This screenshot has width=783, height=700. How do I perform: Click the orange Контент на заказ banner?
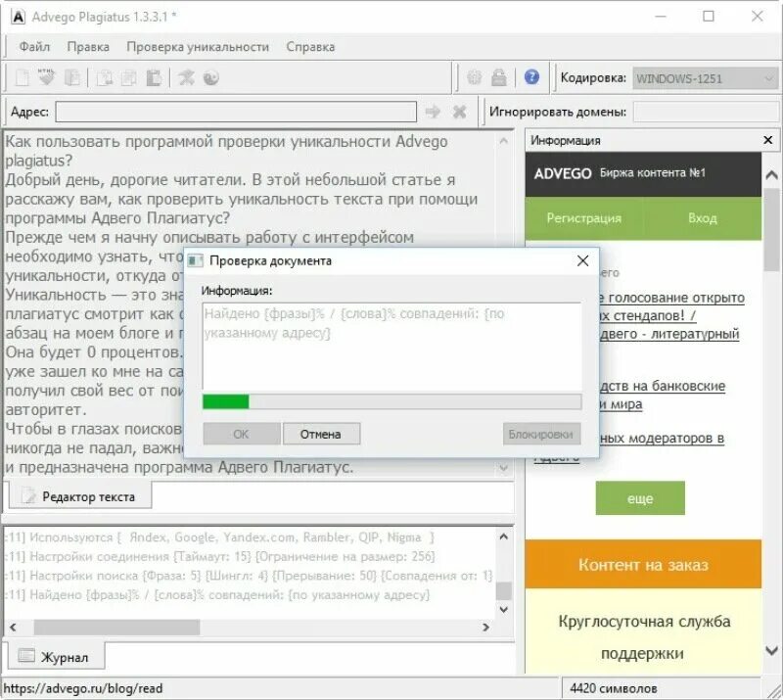pos(643,564)
